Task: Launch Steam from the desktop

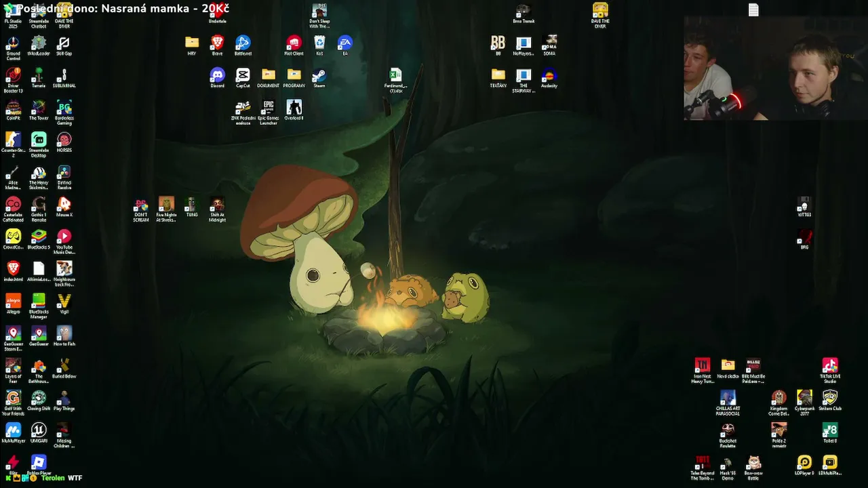Action: click(319, 78)
